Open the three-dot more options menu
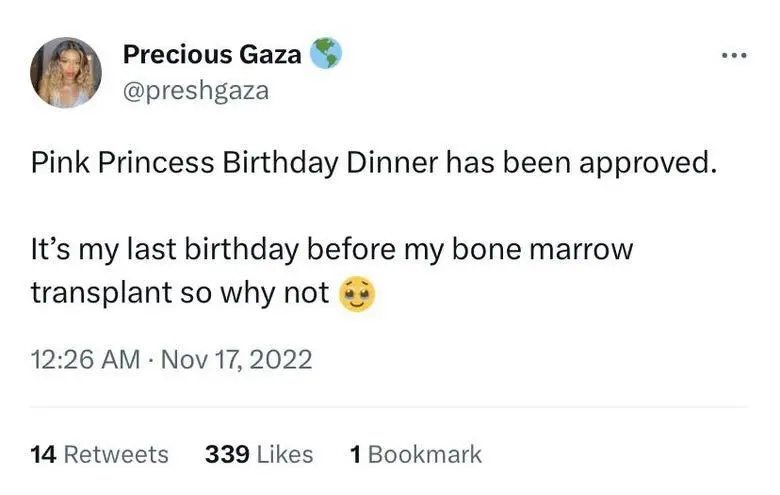Viewport: 780px width, 495px height. (734, 55)
